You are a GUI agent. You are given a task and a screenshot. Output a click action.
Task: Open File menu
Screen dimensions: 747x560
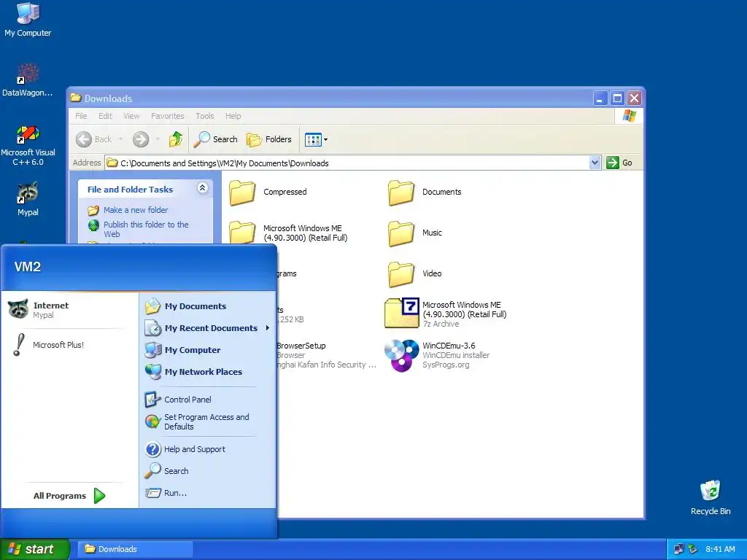81,116
